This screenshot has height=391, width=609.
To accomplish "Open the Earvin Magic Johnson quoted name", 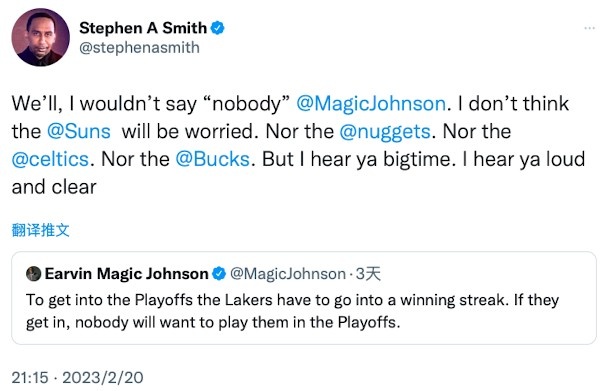I will (x=127, y=274).
